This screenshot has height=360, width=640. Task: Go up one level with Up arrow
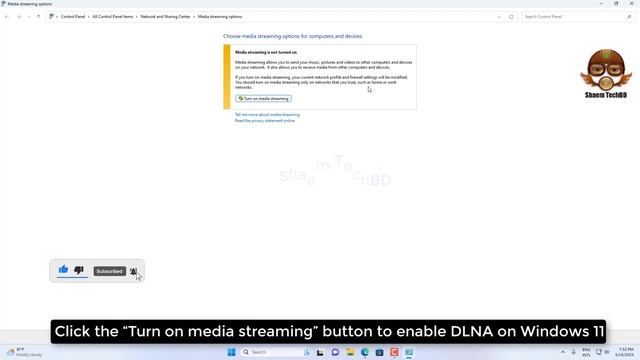coord(38,17)
